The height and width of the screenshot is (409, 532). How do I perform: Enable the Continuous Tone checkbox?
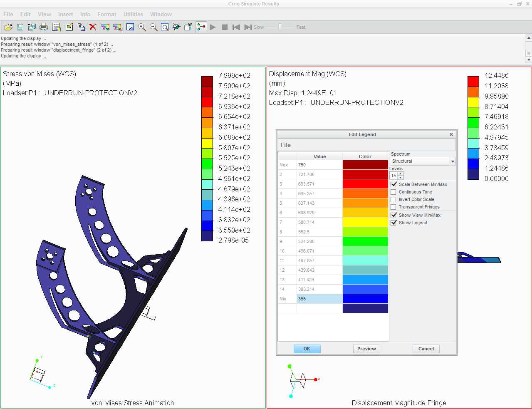click(x=393, y=192)
